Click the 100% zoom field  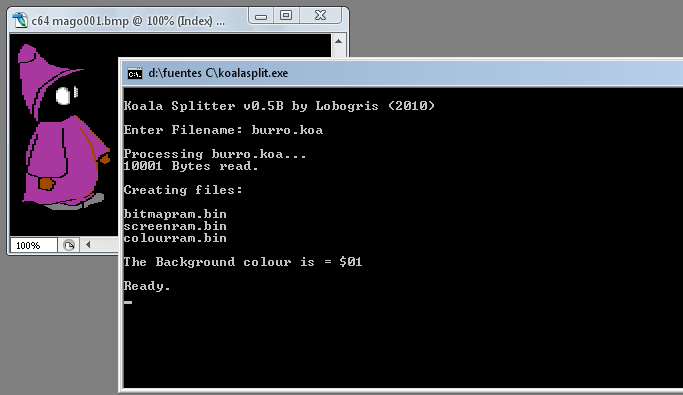pos(34,245)
